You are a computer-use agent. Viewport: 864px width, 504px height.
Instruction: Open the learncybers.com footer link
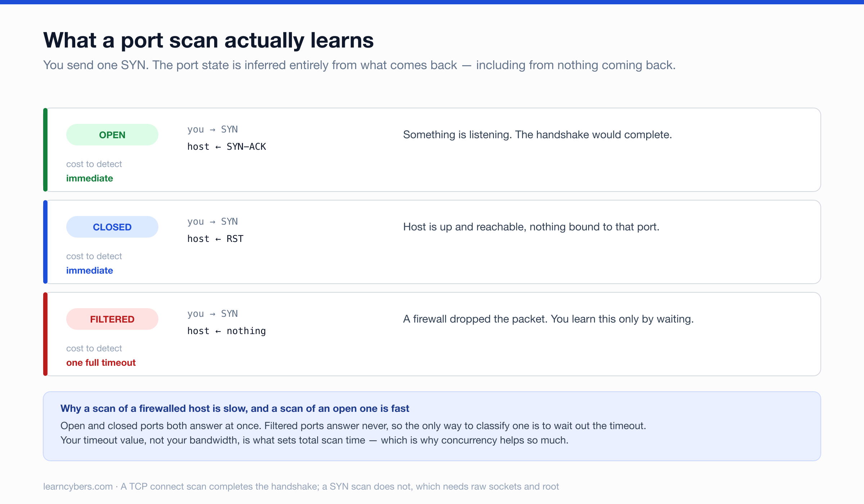click(x=78, y=486)
